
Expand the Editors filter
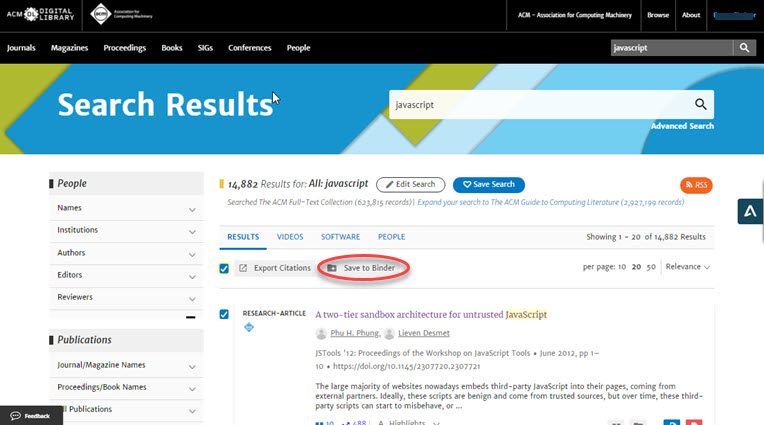(127, 275)
